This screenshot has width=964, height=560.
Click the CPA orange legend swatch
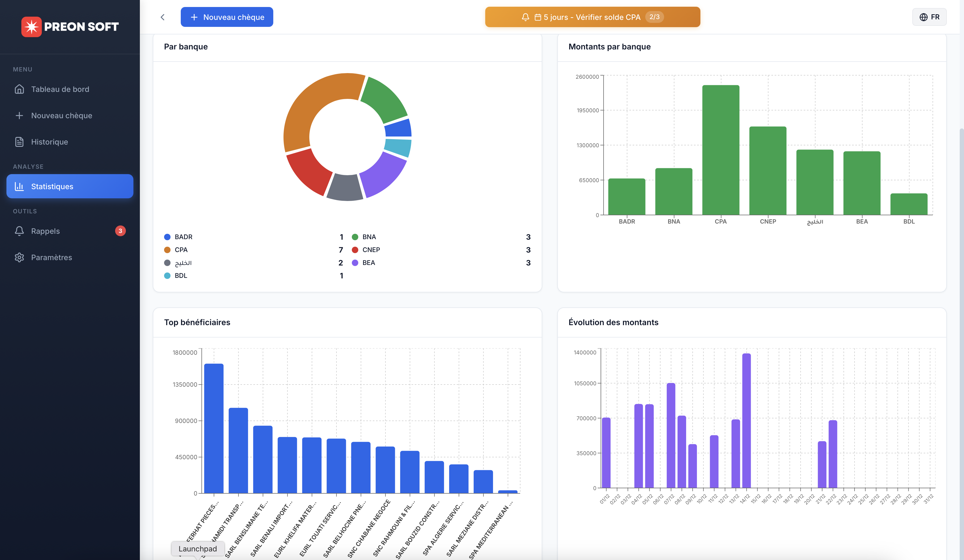[x=167, y=250]
